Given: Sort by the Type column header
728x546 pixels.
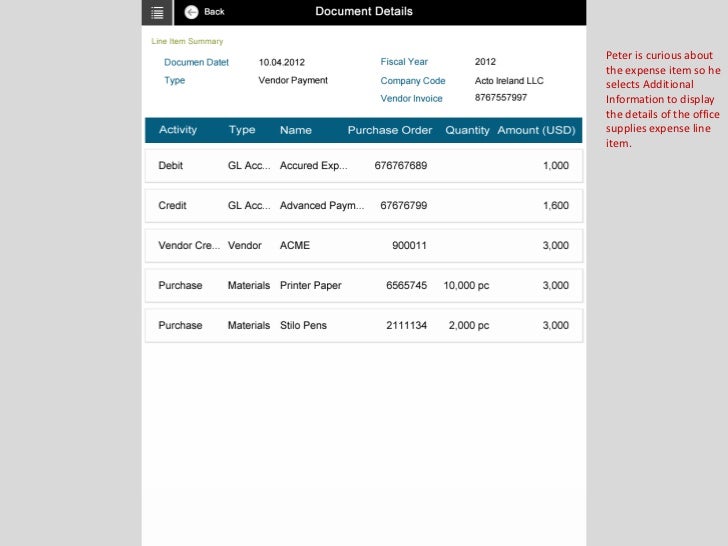Looking at the screenshot, I should (242, 130).
